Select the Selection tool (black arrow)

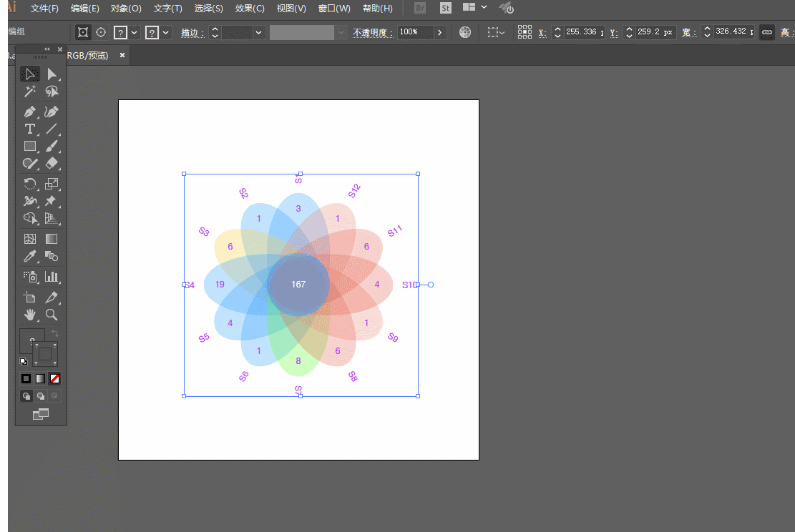click(x=30, y=74)
